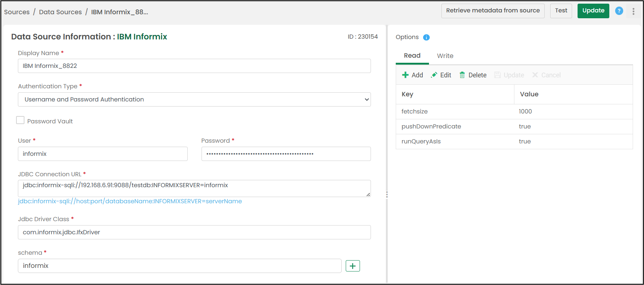644x285 pixels.
Task: Click the true value for runQueryAsIs
Action: [x=525, y=142]
